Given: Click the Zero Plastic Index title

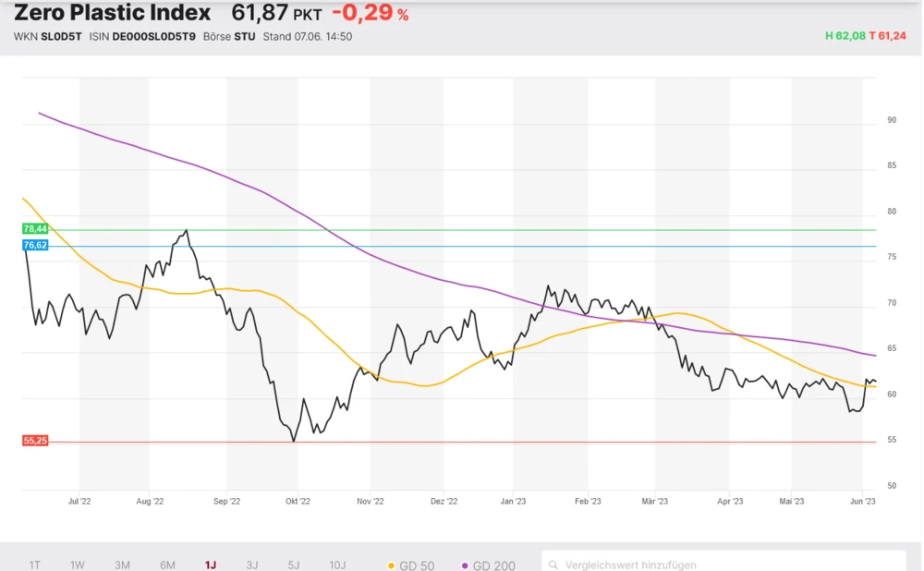Looking at the screenshot, I should click(112, 13).
